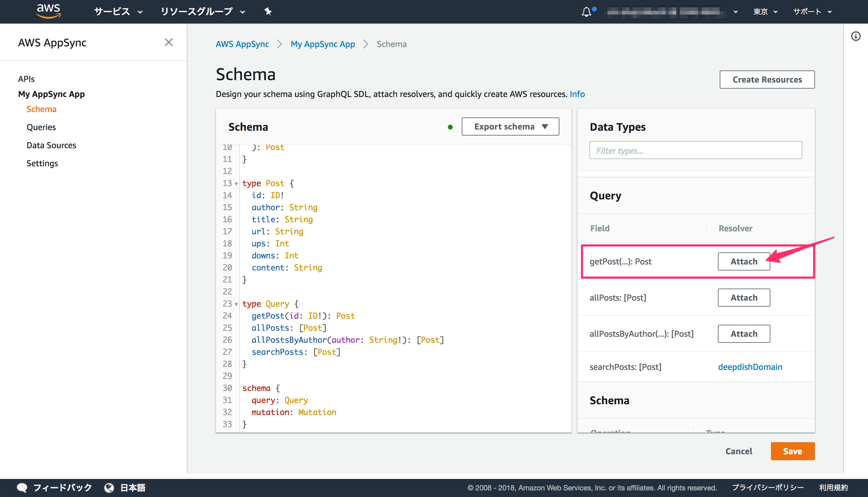Viewport: 868px width, 497px height.
Task: Click the AWS logo home icon
Action: click(49, 11)
